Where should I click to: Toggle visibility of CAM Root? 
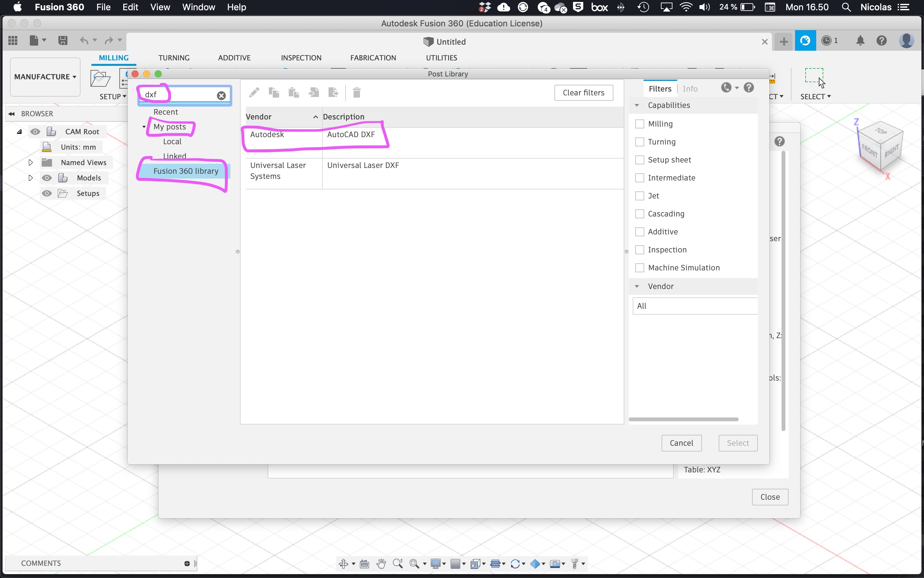click(35, 132)
